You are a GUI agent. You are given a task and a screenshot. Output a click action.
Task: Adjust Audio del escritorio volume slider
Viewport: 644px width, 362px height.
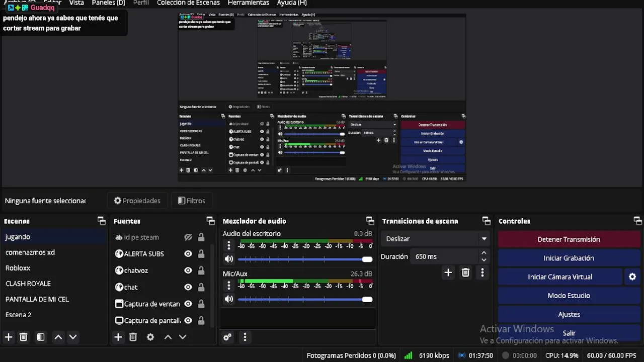pyautogui.click(x=305, y=259)
